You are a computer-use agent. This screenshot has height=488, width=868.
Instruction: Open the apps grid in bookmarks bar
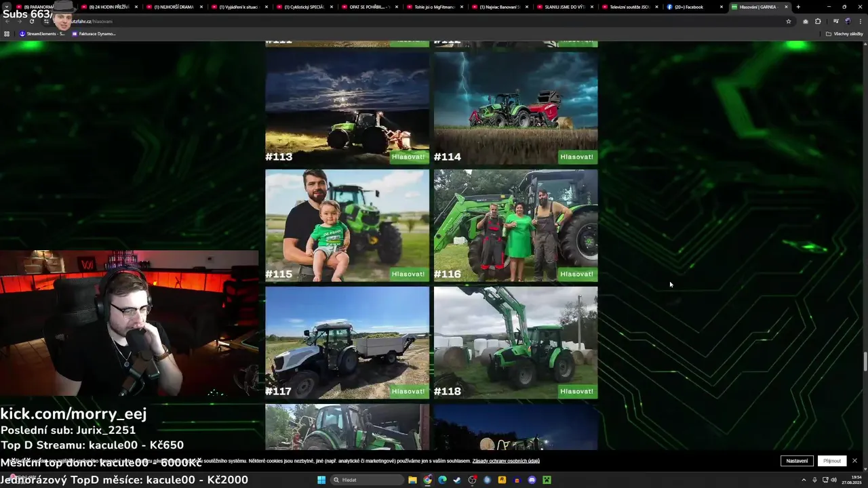point(7,33)
